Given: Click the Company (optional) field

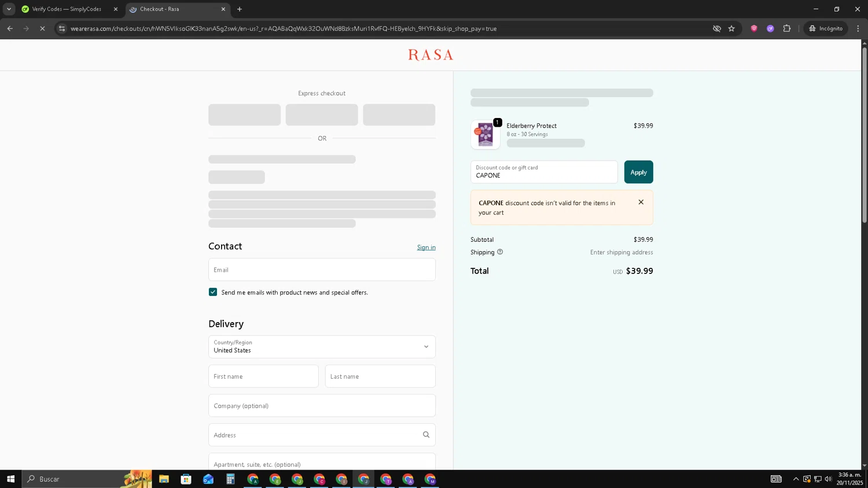Looking at the screenshot, I should coord(322,406).
